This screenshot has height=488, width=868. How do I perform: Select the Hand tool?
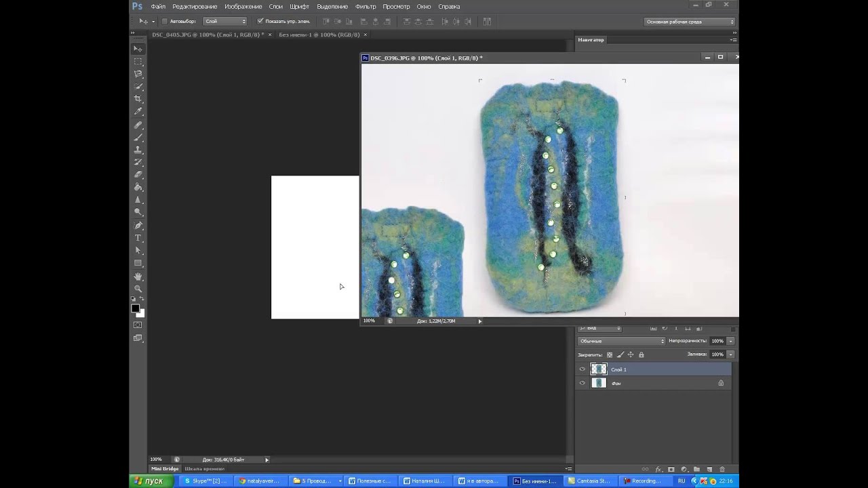pyautogui.click(x=138, y=277)
